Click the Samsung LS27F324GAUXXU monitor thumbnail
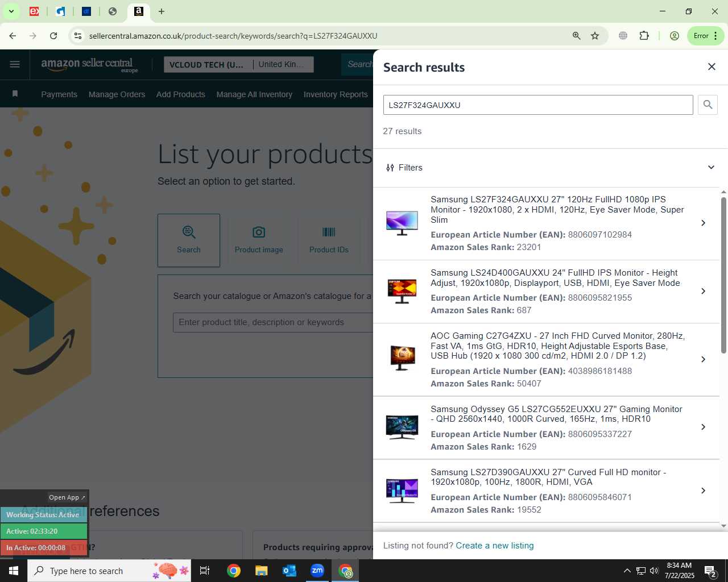Image resolution: width=728 pixels, height=582 pixels. (x=402, y=223)
